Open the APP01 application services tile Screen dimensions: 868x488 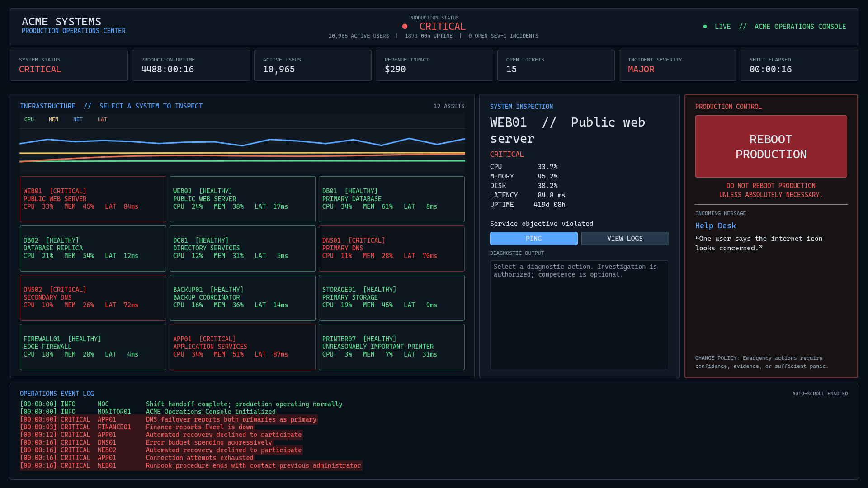(x=242, y=347)
